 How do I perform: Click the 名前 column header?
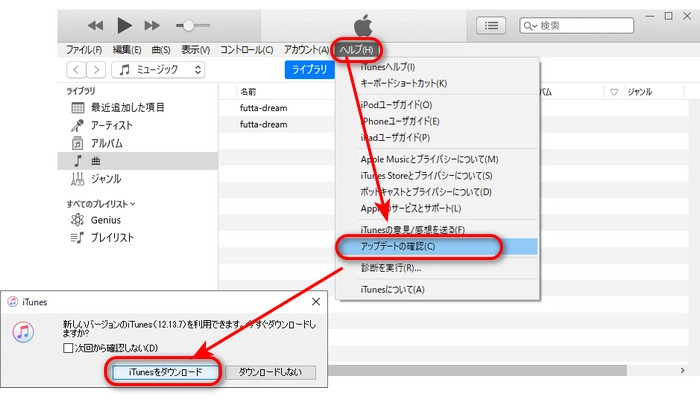pos(248,91)
